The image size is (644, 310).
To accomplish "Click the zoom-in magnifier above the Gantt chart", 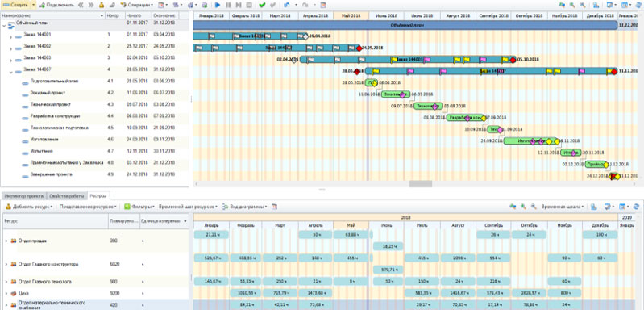I will (x=572, y=6).
